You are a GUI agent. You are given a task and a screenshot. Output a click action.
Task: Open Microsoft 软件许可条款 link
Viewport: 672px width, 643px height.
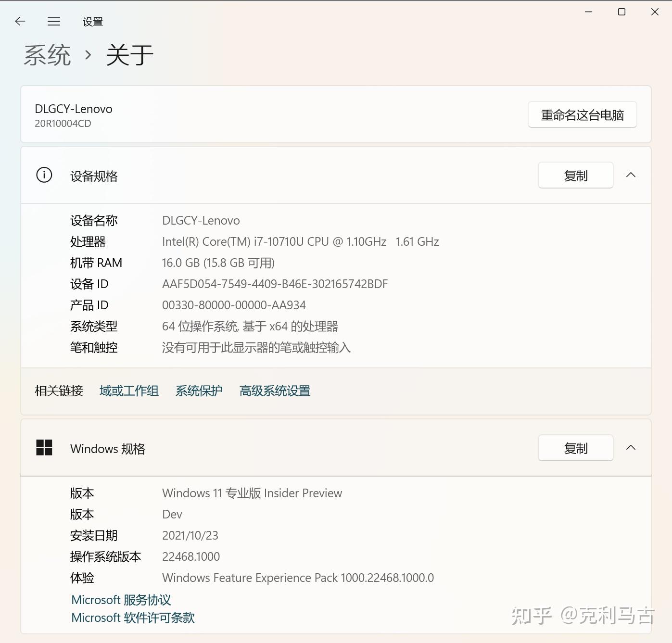[133, 618]
